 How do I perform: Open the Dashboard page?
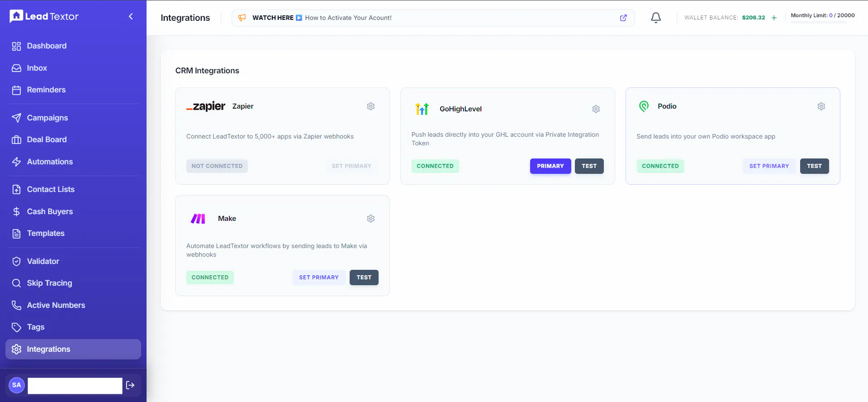(x=73, y=46)
